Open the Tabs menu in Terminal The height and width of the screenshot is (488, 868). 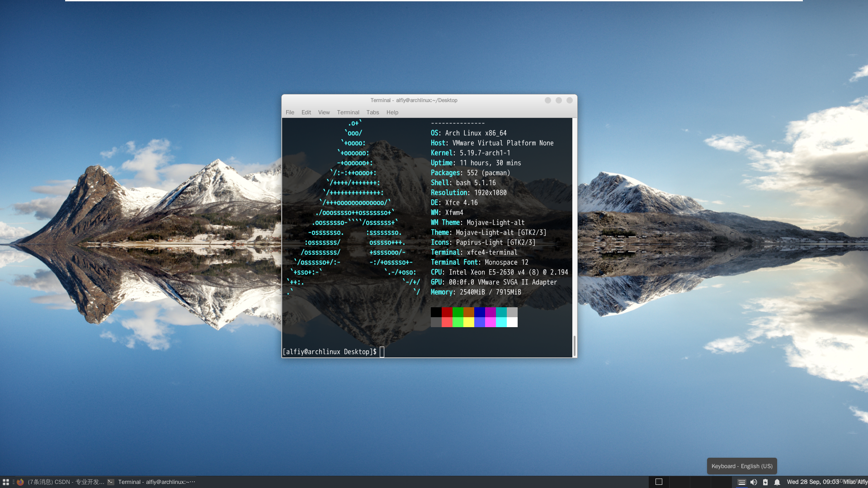pyautogui.click(x=373, y=112)
